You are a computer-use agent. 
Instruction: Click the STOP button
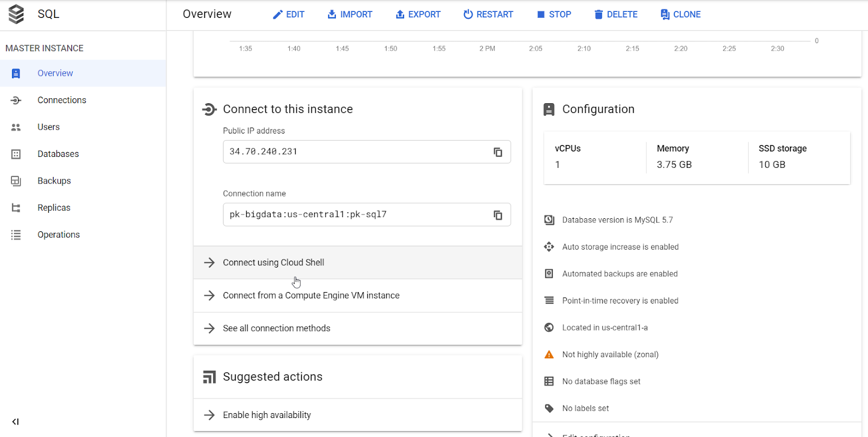(554, 15)
